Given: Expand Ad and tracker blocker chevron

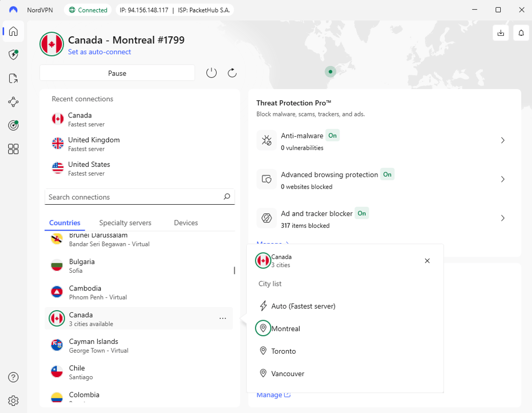Looking at the screenshot, I should (x=503, y=218).
